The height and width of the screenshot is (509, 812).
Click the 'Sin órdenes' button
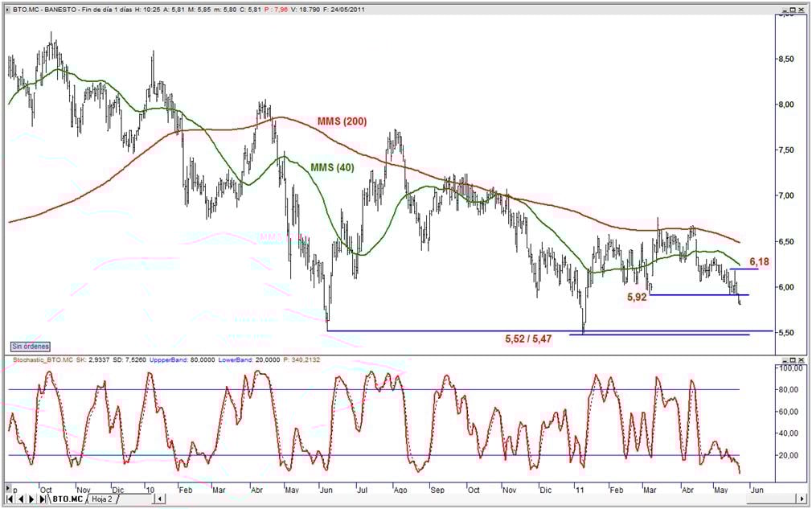[31, 346]
